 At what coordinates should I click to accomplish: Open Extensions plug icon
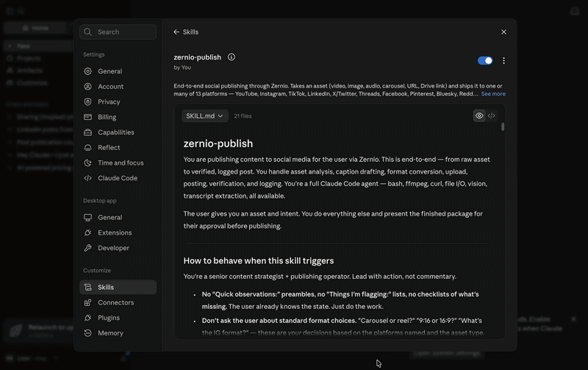(x=87, y=232)
